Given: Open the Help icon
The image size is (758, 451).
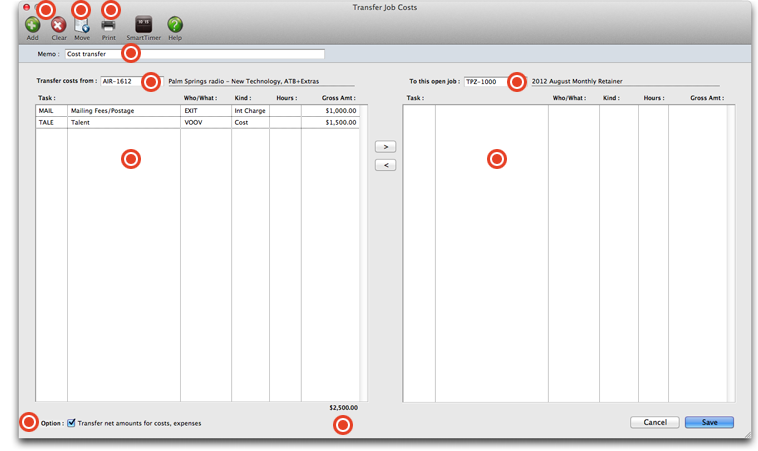Looking at the screenshot, I should (x=175, y=25).
